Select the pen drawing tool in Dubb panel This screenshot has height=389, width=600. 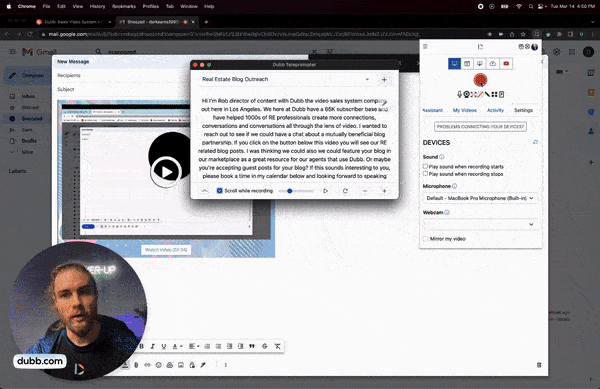pos(487,94)
